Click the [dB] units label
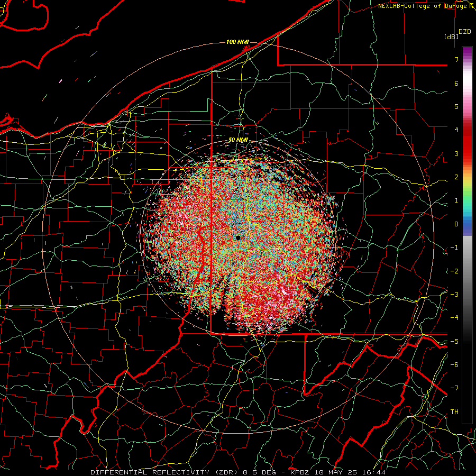This screenshot has height=476, width=476. [452, 36]
